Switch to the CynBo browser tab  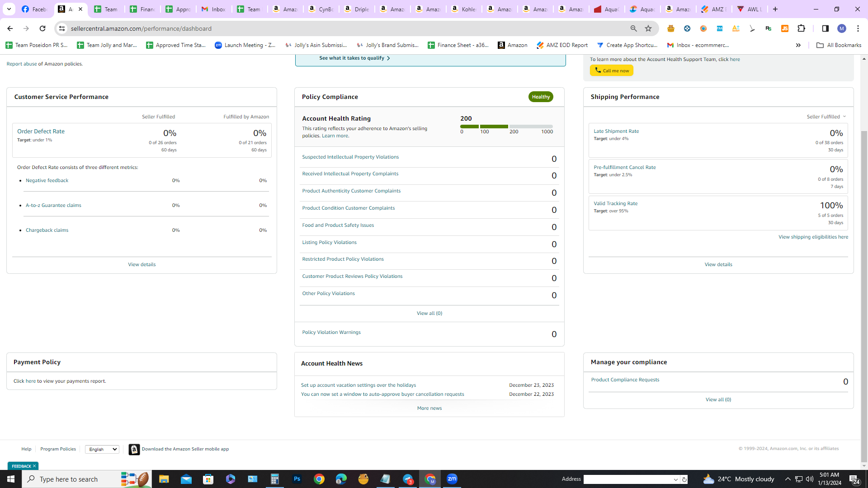click(321, 9)
